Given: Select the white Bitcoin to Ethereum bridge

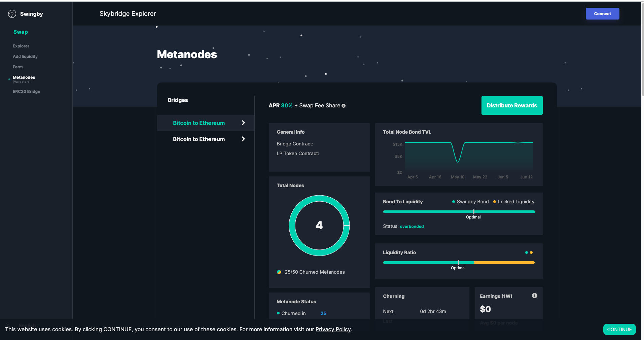Looking at the screenshot, I should 206,139.
